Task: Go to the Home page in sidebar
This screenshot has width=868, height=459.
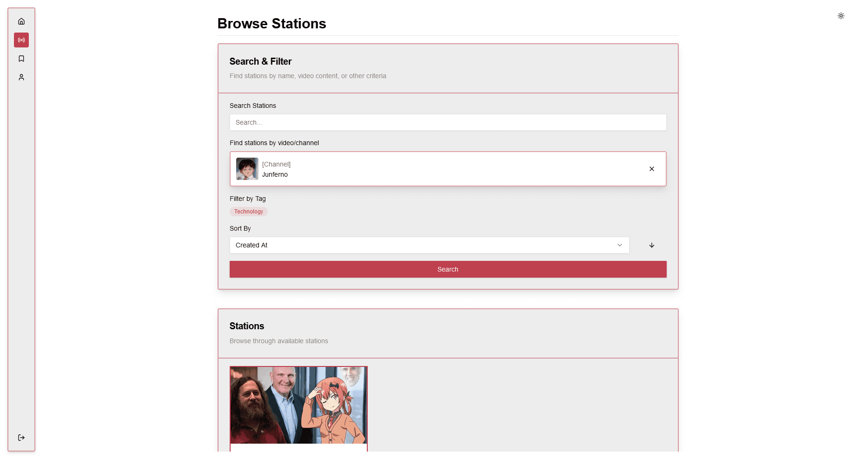Action: pos(21,21)
